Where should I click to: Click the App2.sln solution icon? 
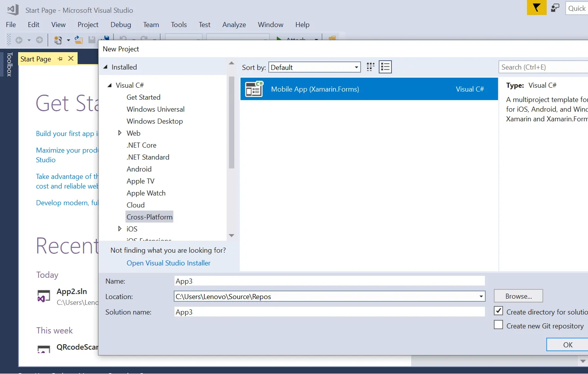44,296
